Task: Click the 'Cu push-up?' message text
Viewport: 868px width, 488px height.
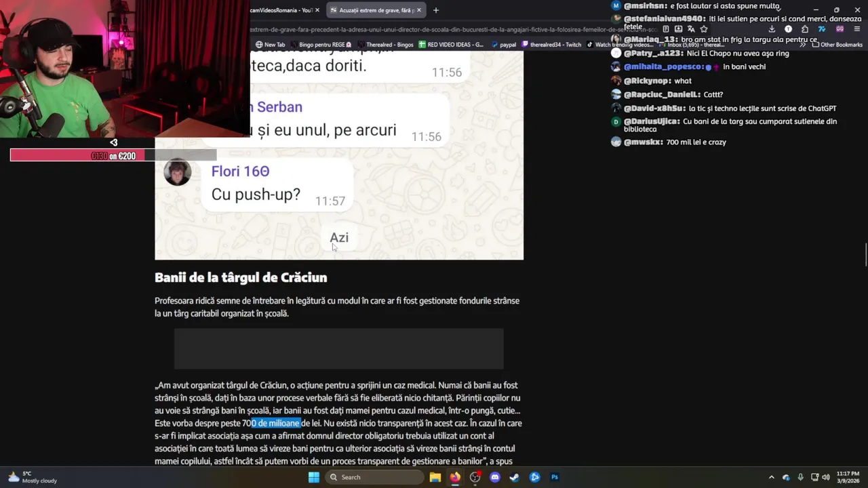Action: [256, 195]
